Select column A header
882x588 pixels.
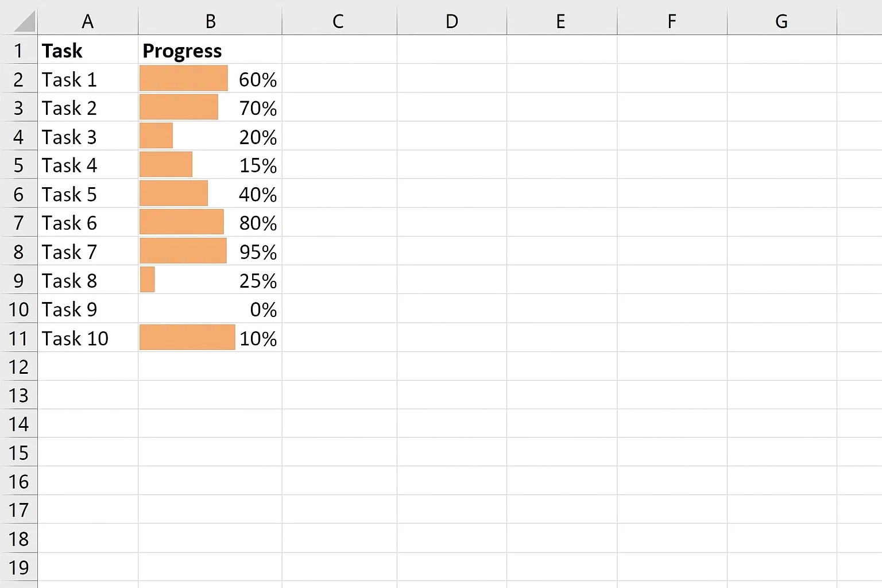click(x=87, y=22)
